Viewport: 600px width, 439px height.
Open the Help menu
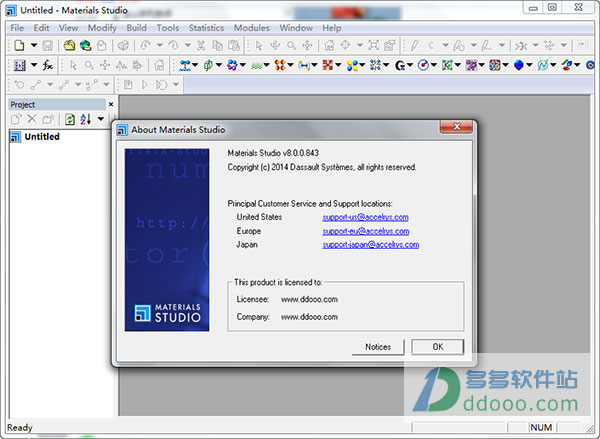(331, 28)
